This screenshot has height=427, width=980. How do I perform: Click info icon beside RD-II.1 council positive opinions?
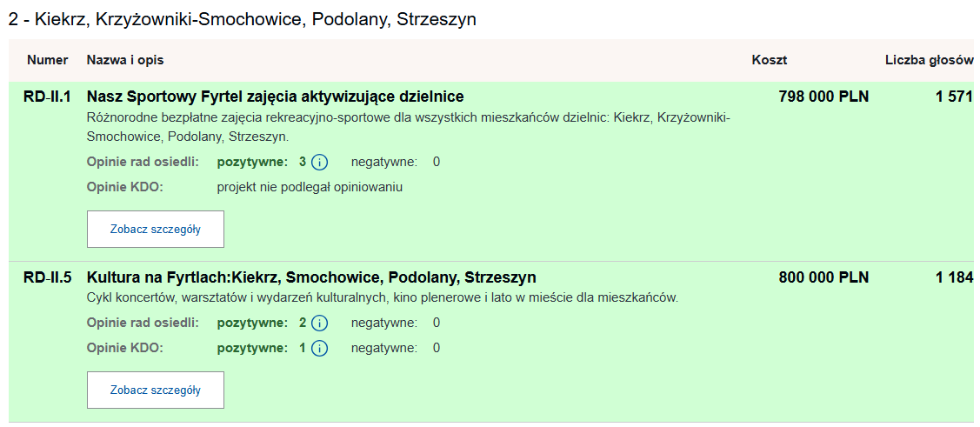click(319, 162)
